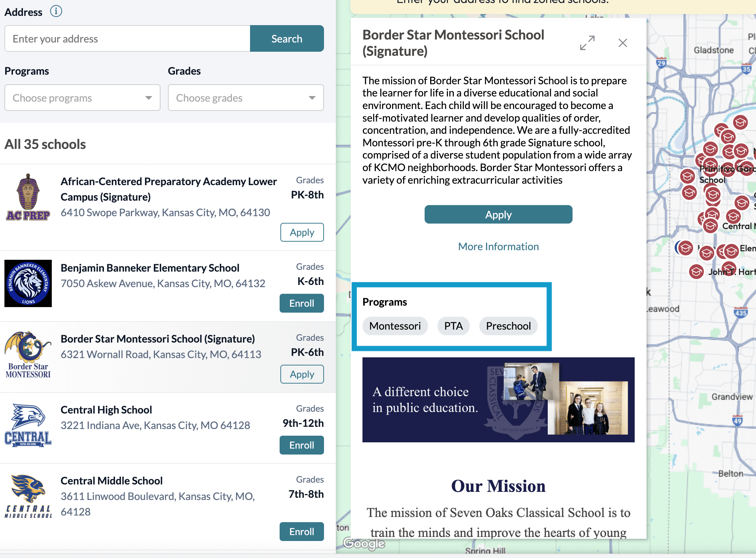Viewport: 756px width, 558px height.
Task: Select the Preschool program tag
Action: 508,326
